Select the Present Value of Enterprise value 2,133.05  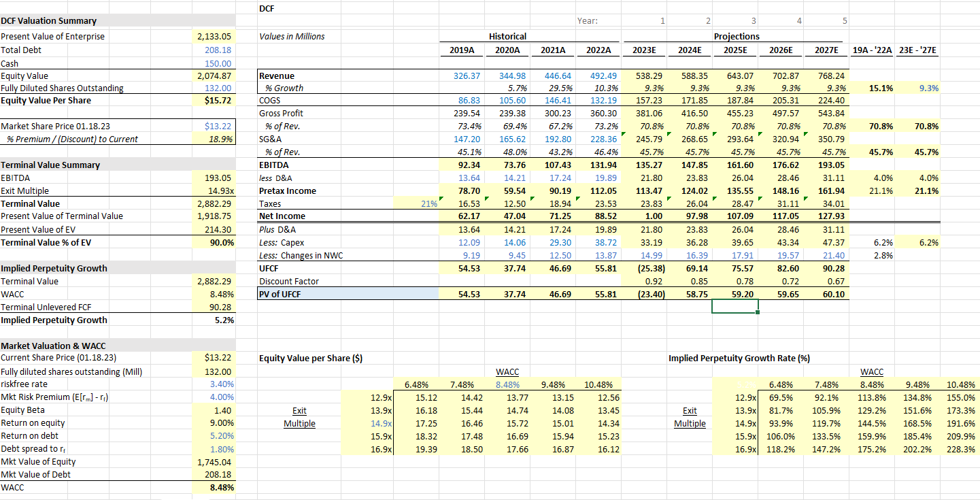[x=213, y=37]
